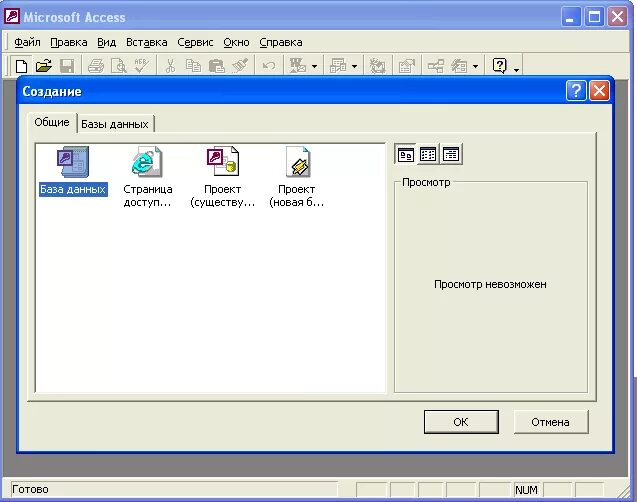Maximize the Microsoft Access window
637x502 pixels.
pyautogui.click(x=594, y=17)
